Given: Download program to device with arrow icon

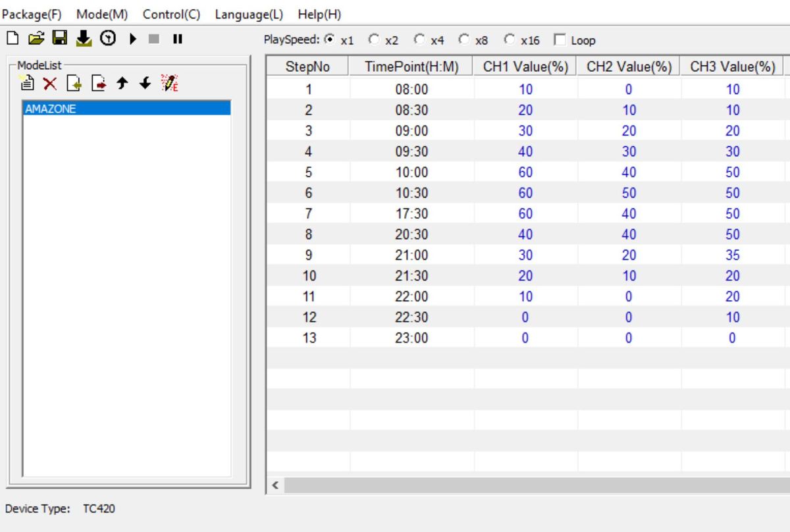Looking at the screenshot, I should click(x=83, y=40).
